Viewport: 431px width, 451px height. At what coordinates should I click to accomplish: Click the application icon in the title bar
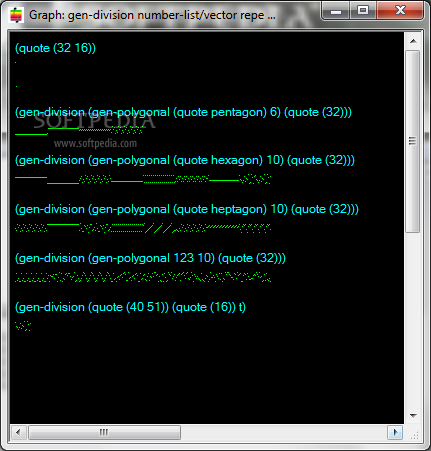(x=16, y=15)
